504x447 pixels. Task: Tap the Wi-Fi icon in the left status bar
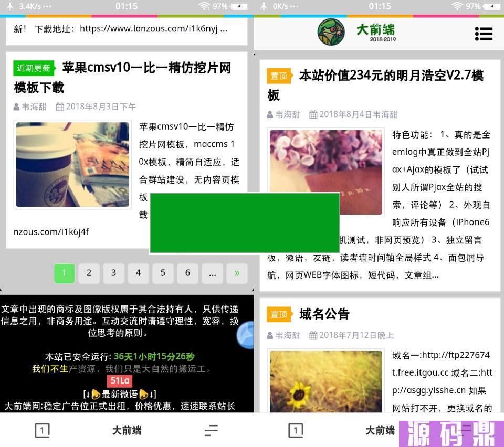pos(204,6)
